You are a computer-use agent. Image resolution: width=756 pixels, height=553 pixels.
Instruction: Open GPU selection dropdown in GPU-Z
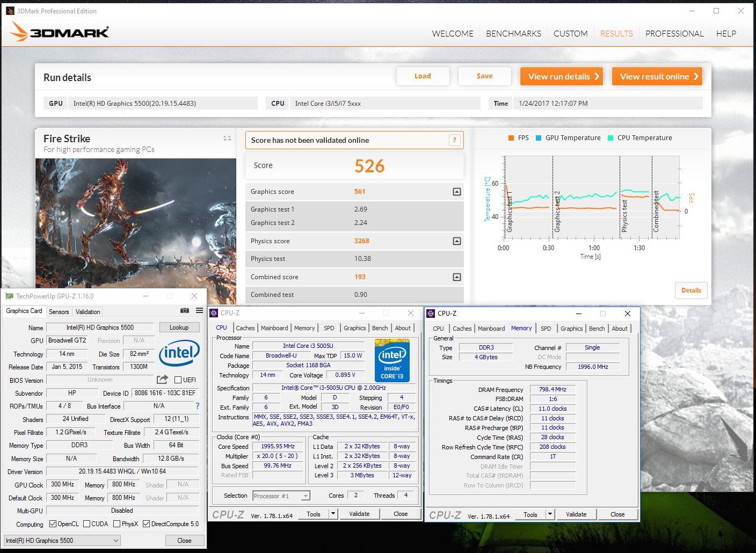coord(62,541)
